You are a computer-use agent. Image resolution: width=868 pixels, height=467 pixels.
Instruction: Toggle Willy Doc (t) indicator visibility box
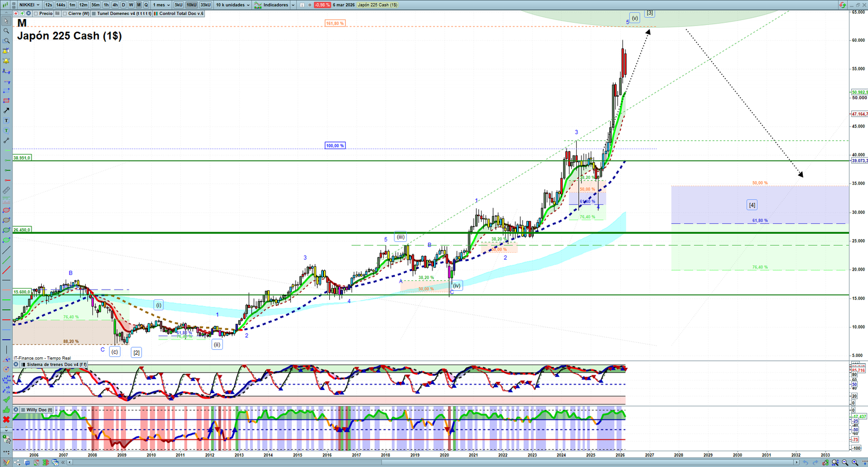point(23,410)
